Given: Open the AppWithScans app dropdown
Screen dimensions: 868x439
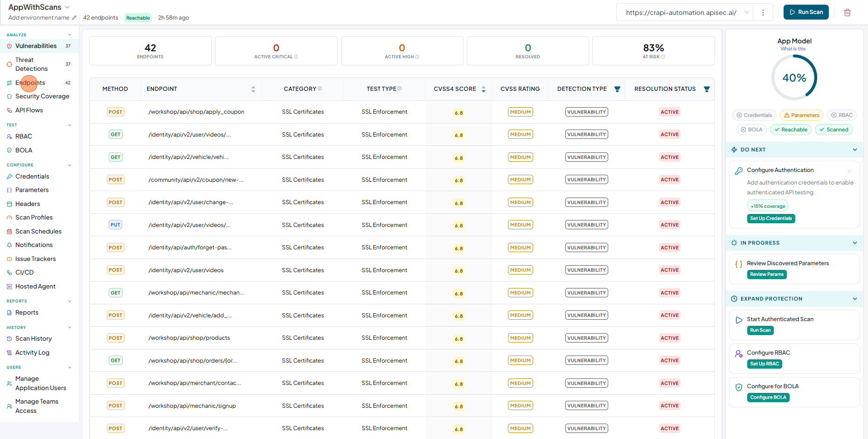Looking at the screenshot, I should pyautogui.click(x=67, y=7).
